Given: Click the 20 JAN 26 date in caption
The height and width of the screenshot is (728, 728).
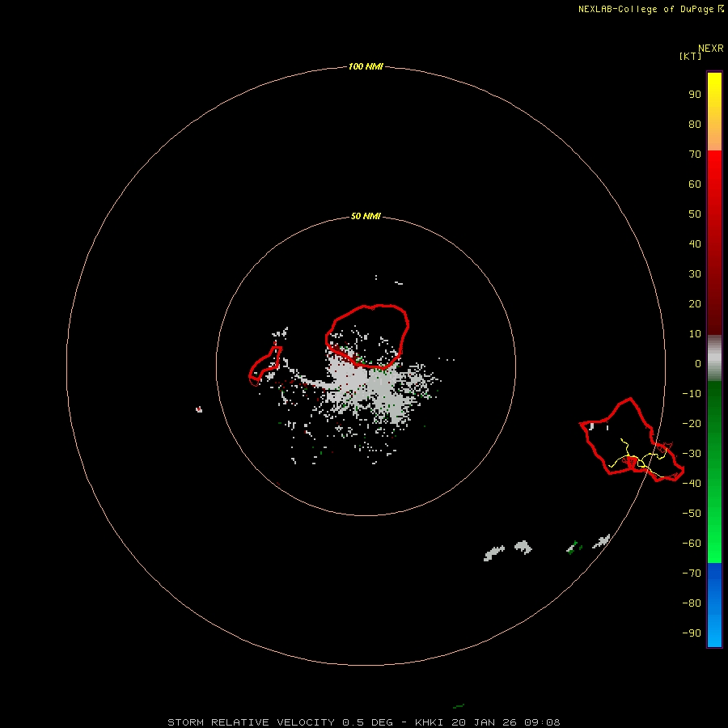Looking at the screenshot, I should 485,722.
